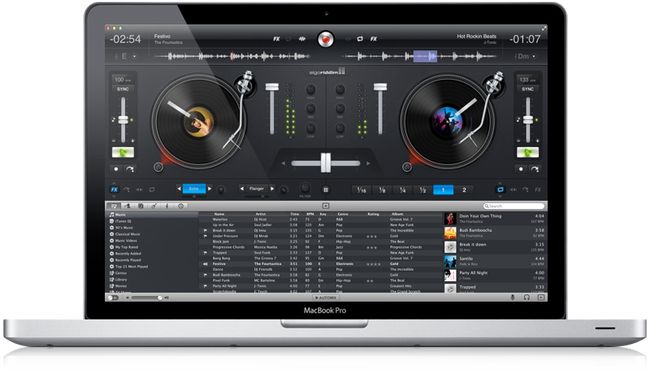Click the left deck green play button
This screenshot has width=650, height=374.
pos(123,152)
